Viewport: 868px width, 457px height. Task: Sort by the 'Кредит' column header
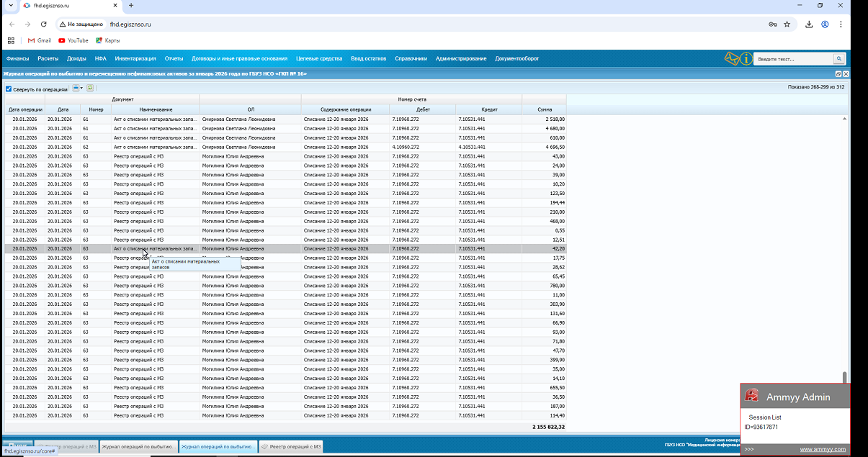click(x=489, y=109)
